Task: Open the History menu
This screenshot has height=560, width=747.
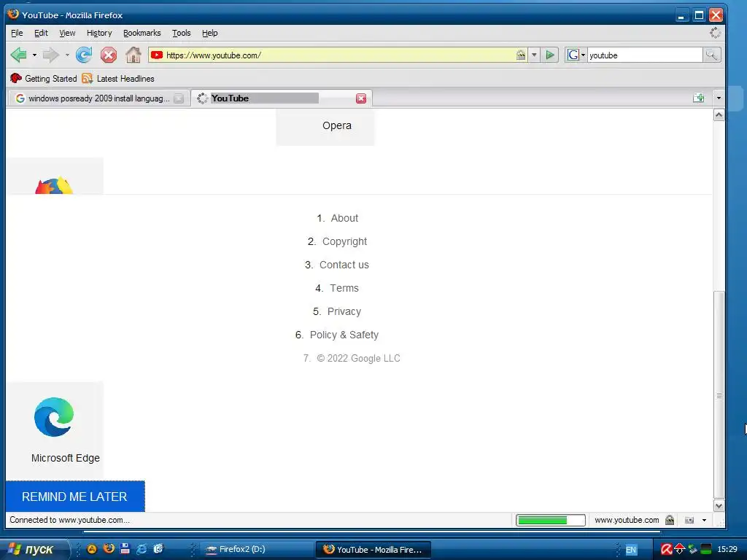Action: click(99, 33)
